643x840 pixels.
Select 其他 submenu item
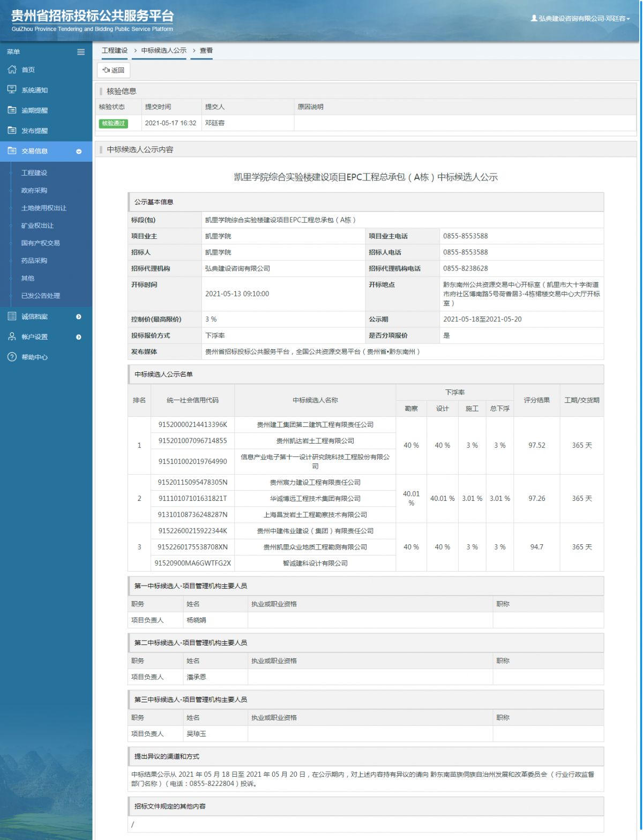point(28,279)
